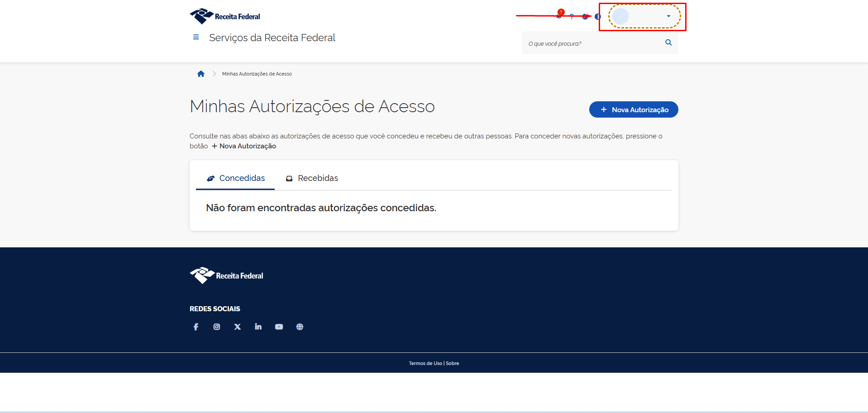The width and height of the screenshot is (868, 413).
Task: Open the YouTube social icon
Action: point(279,327)
